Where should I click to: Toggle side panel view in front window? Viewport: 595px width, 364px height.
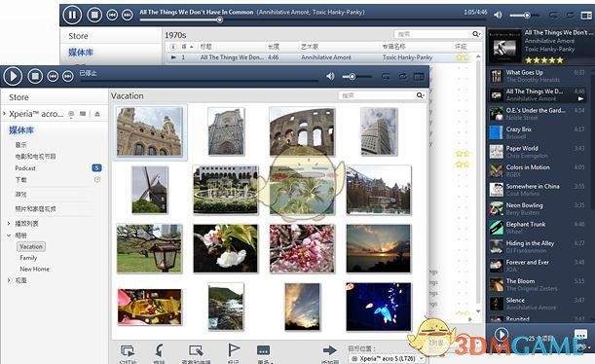click(x=419, y=77)
